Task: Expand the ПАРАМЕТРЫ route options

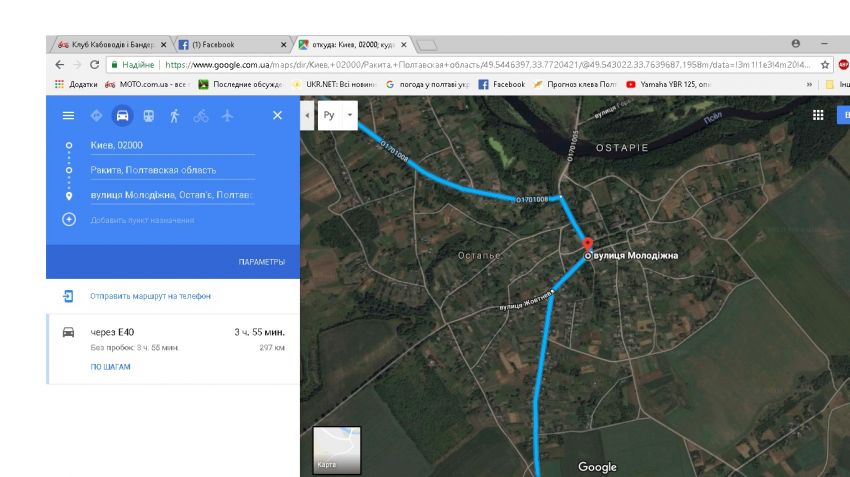Action: click(x=261, y=262)
